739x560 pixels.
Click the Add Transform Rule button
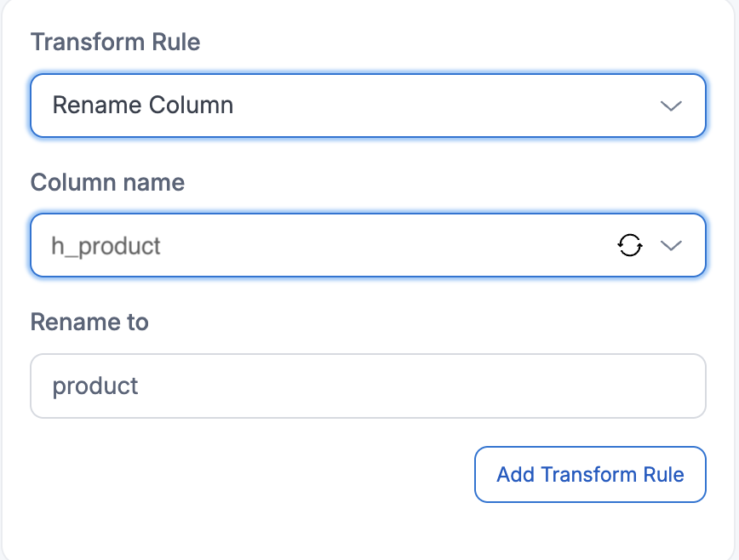[590, 474]
